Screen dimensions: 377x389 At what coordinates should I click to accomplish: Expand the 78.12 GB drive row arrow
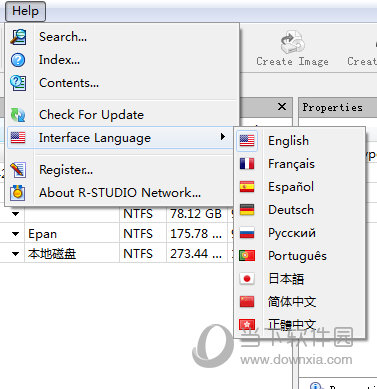pos(15,214)
